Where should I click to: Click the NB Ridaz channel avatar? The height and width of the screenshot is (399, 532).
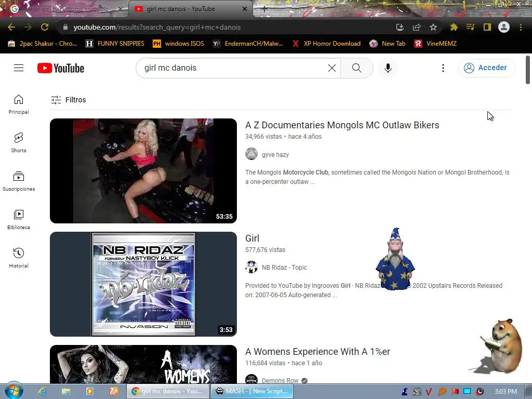click(x=251, y=267)
